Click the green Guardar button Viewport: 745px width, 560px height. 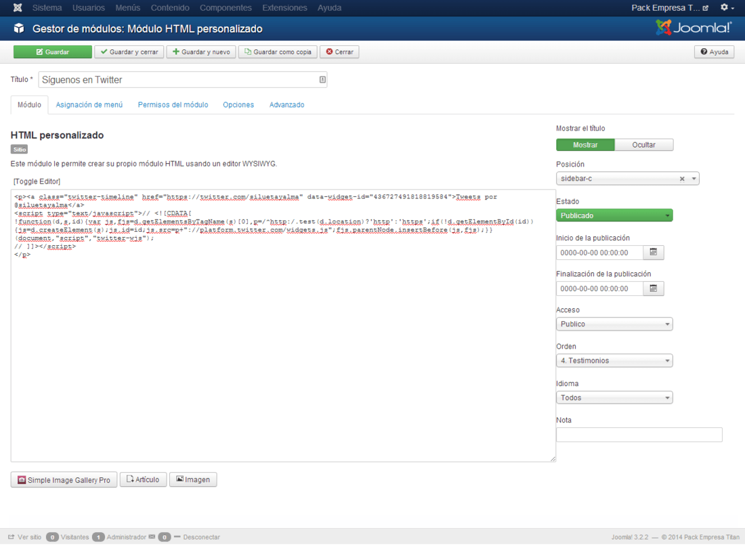(53, 51)
